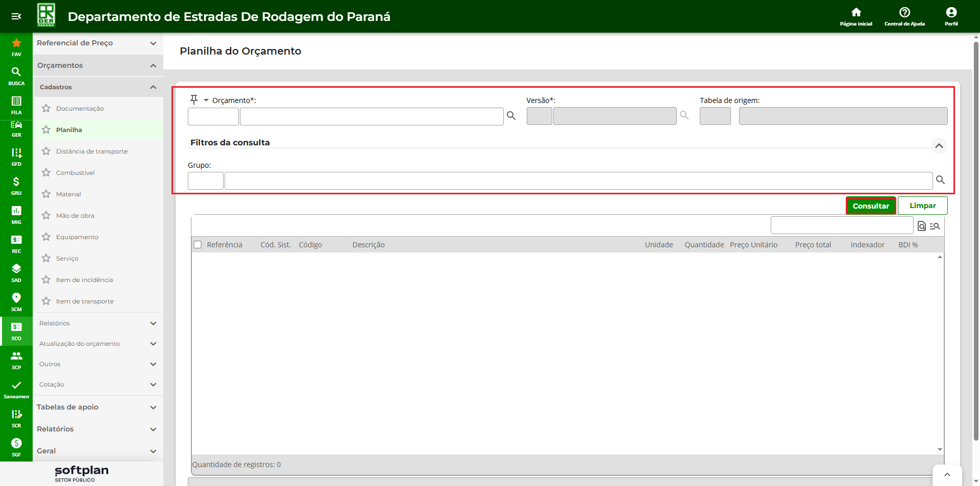The height and width of the screenshot is (486, 980).
Task: Expand the Referencial de Preço menu
Action: tap(153, 43)
